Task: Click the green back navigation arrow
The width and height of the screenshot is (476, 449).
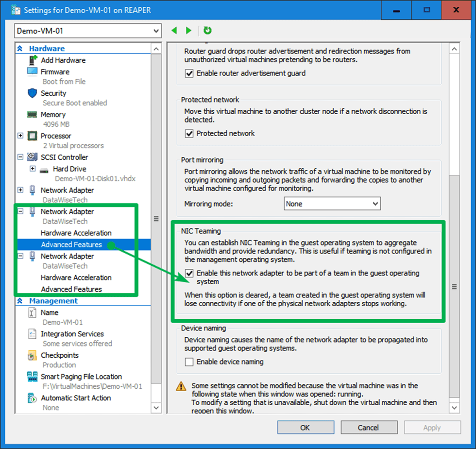Action: 174,31
